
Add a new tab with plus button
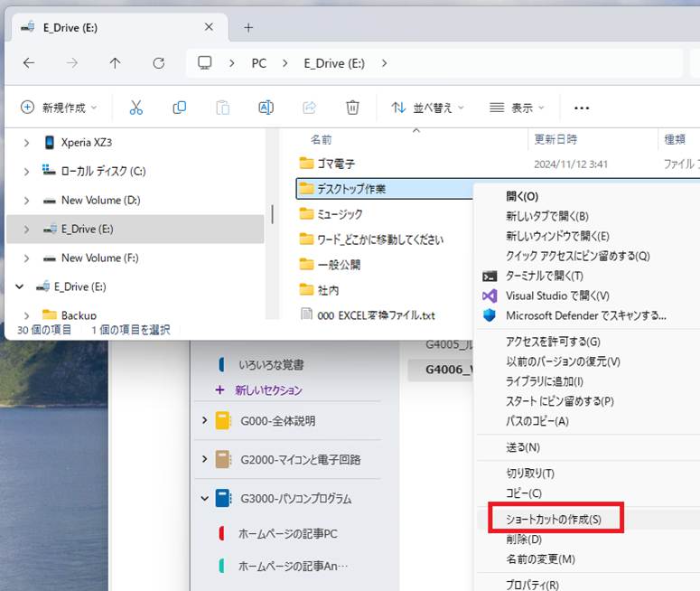248,27
